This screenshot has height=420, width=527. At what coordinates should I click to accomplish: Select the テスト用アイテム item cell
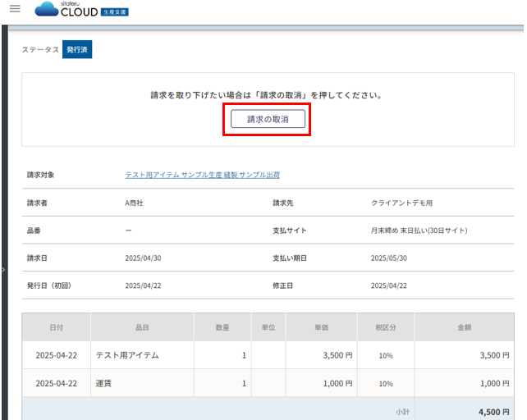click(127, 355)
